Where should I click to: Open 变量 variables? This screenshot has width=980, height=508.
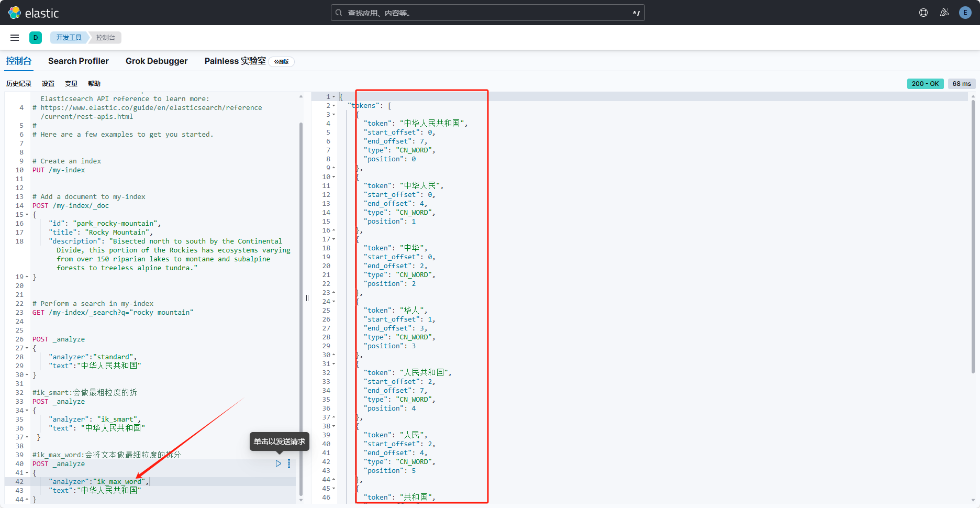click(71, 84)
